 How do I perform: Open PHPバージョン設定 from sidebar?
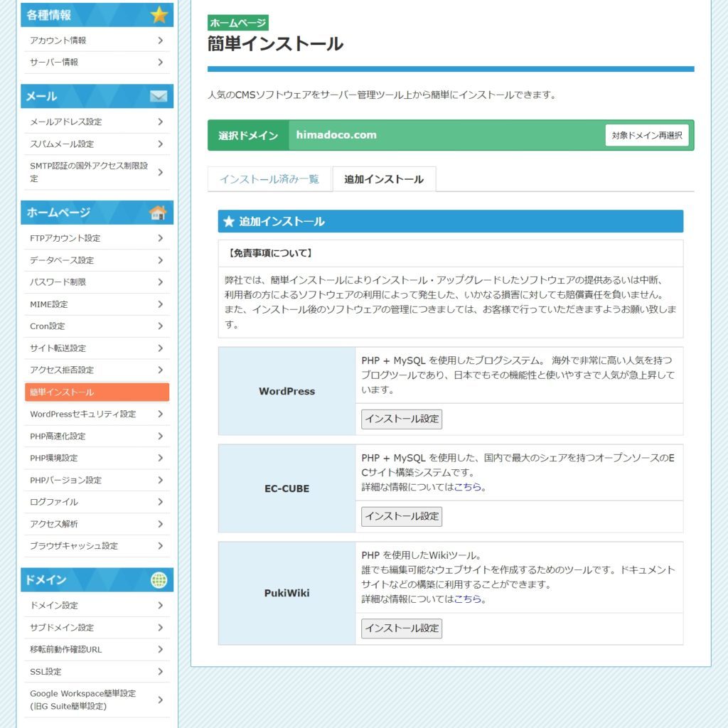65,480
